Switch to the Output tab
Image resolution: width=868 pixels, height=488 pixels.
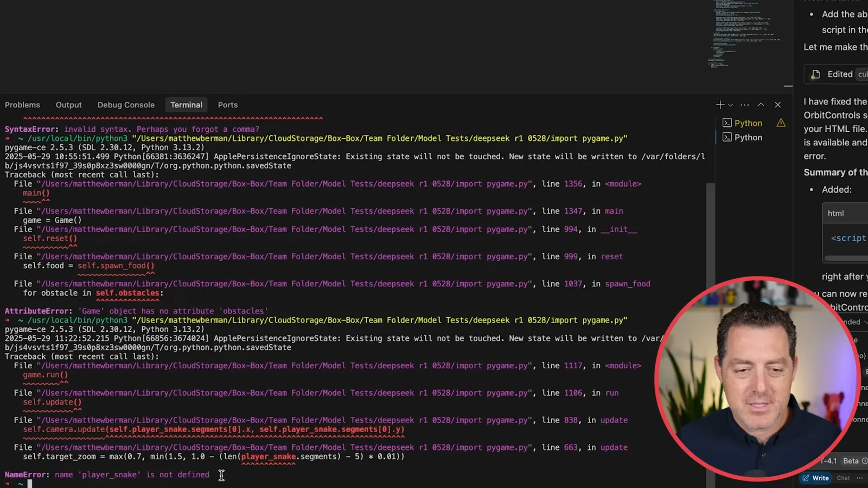tap(69, 105)
